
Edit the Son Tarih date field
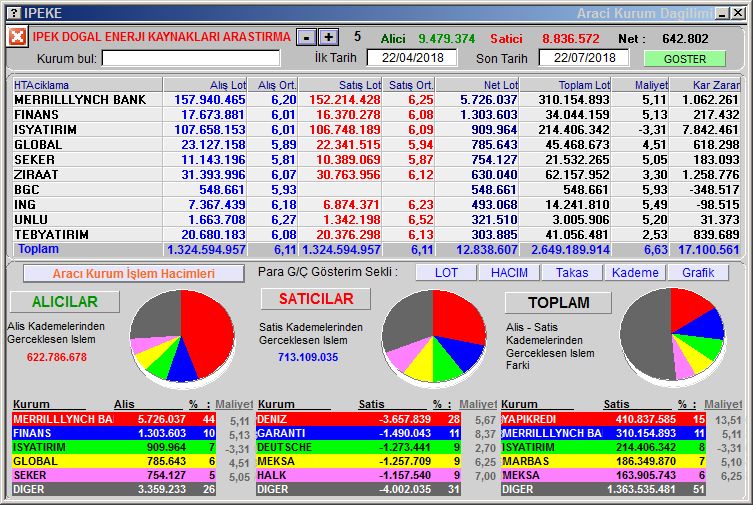[584, 58]
